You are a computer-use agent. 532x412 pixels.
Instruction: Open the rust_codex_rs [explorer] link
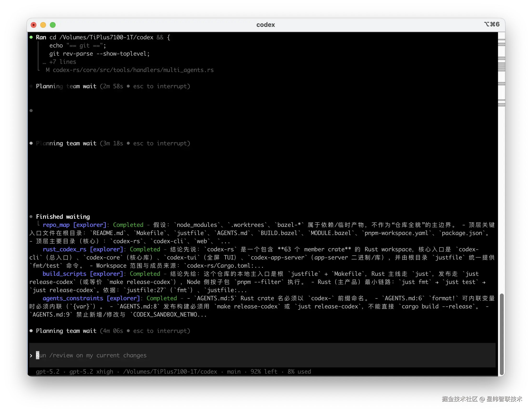pyautogui.click(x=82, y=249)
